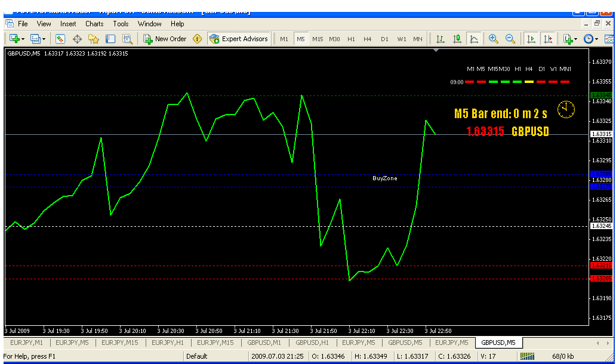The image size is (616, 364).
Task: Switch to the GBPUSD,M1 chart tab
Action: click(x=264, y=343)
